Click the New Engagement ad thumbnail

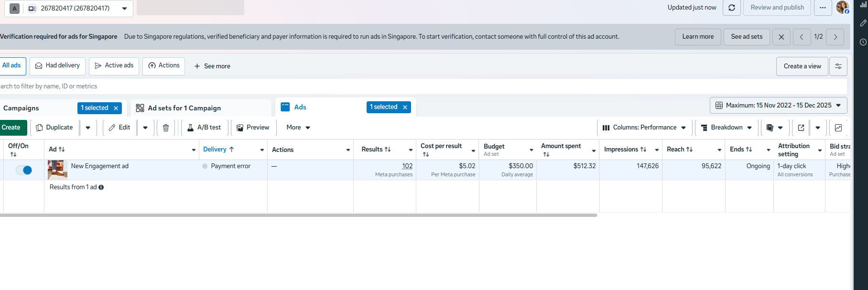coord(57,170)
